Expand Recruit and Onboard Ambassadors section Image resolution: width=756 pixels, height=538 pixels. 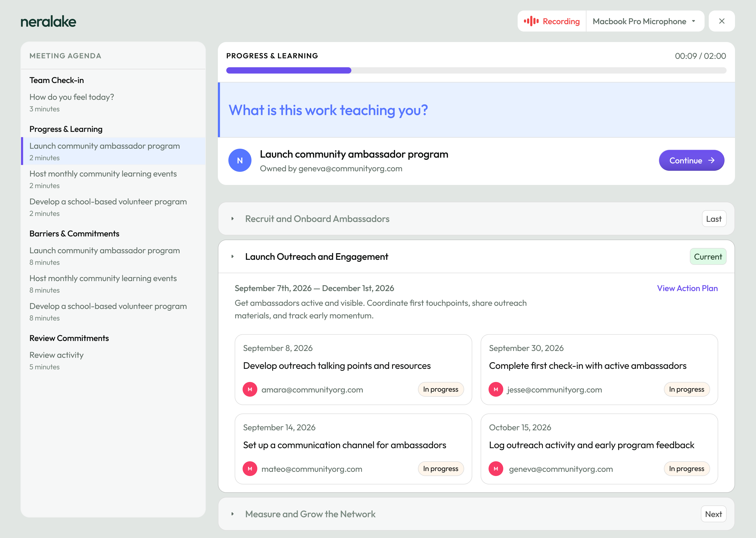point(233,219)
